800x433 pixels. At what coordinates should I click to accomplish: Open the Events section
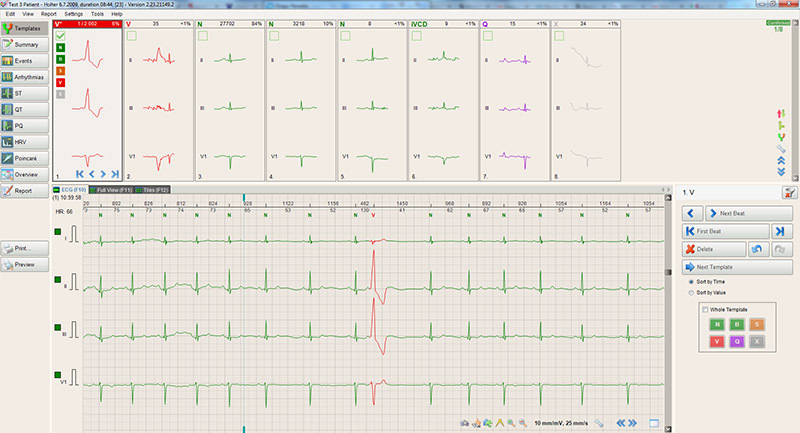point(24,61)
